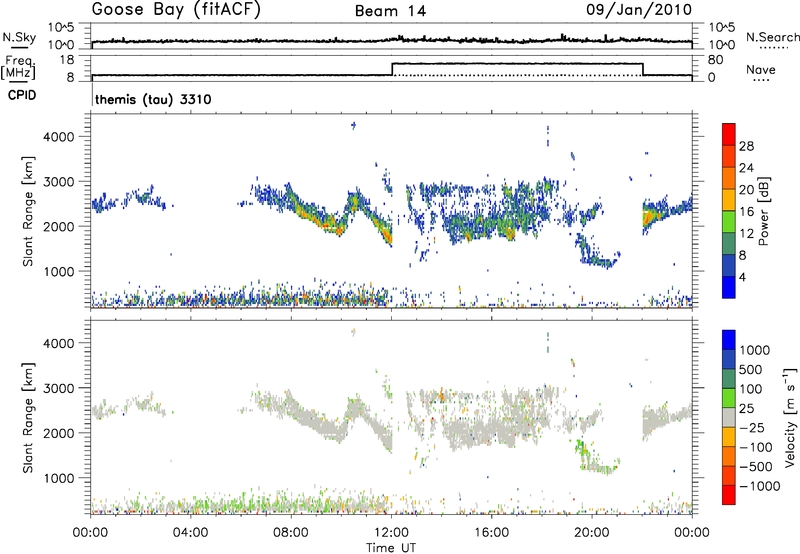Click the "Nave" legend label
Screen dimensions: 800x554
(x=761, y=69)
